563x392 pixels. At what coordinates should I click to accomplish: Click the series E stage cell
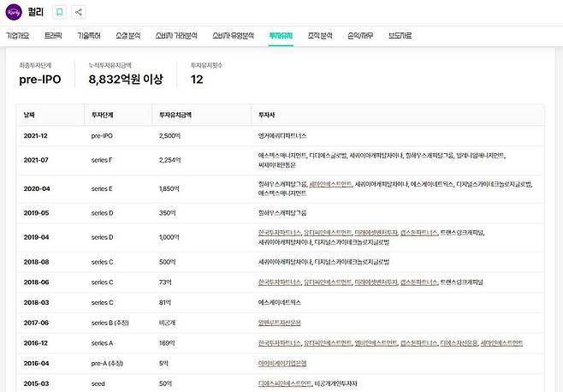[102, 188]
